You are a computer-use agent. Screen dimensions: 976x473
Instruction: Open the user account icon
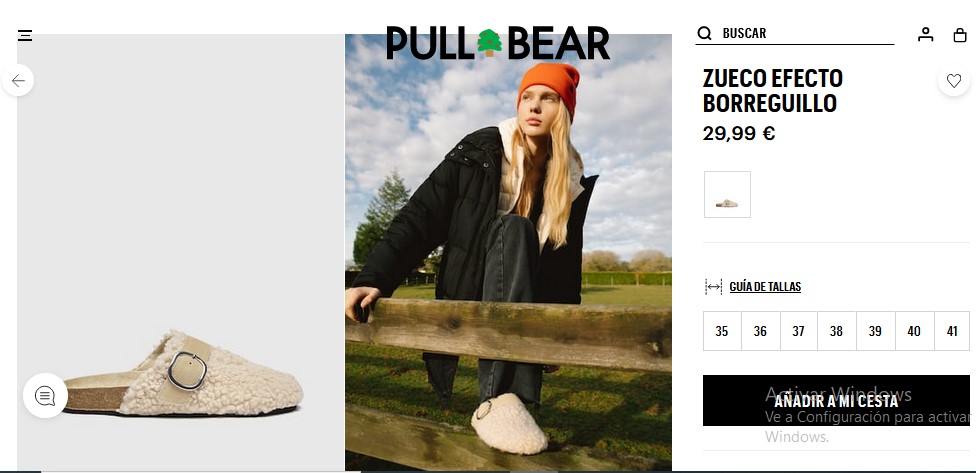tap(926, 35)
